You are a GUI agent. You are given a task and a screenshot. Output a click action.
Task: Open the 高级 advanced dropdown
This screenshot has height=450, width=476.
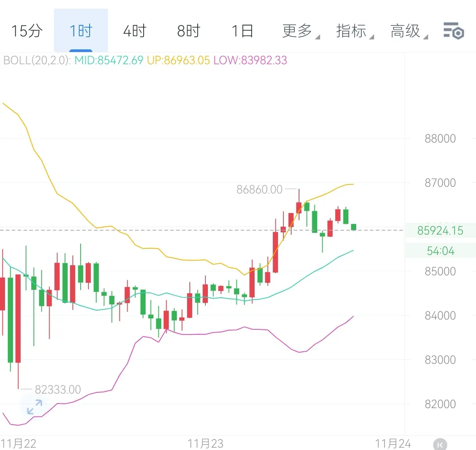tap(409, 31)
